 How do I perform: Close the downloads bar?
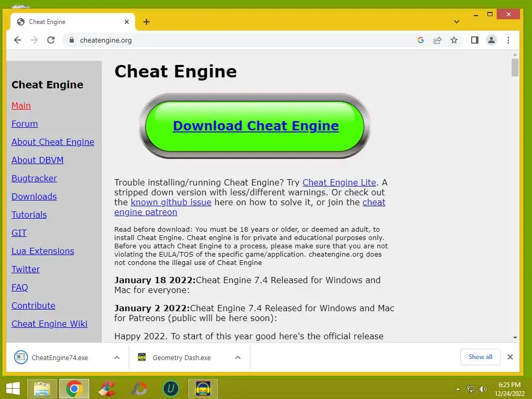click(x=510, y=357)
